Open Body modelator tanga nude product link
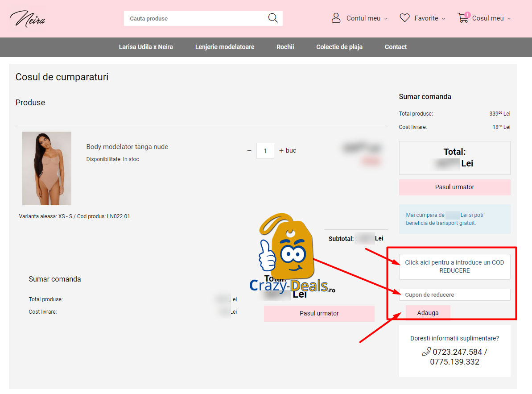Viewport: 532px width, 394px height. [x=127, y=147]
